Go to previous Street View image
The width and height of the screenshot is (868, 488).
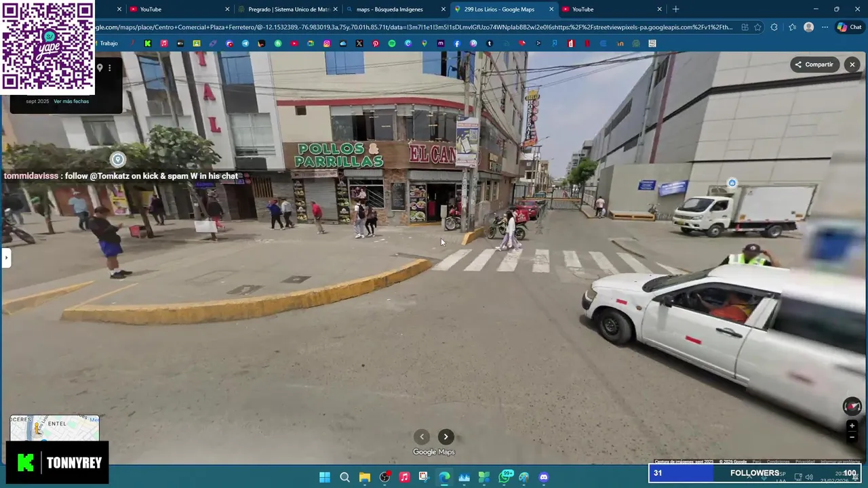tap(422, 436)
